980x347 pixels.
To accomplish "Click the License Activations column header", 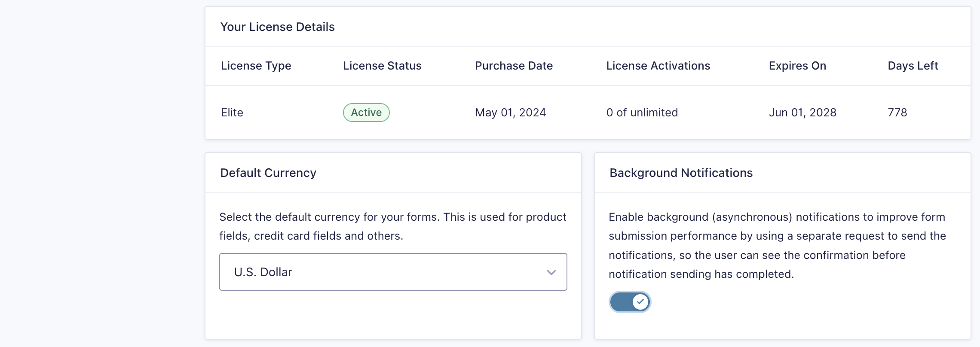I will (x=658, y=66).
